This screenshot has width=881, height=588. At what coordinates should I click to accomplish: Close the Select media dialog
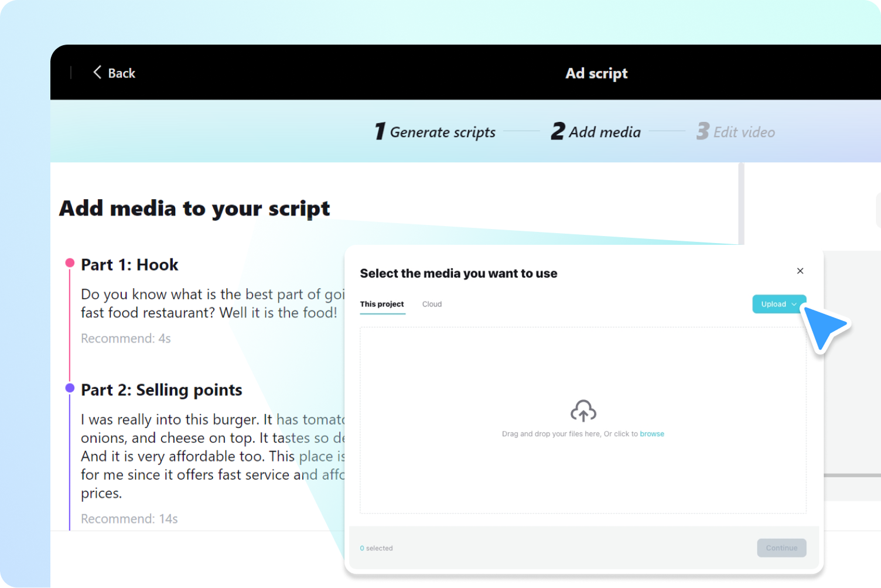(800, 271)
